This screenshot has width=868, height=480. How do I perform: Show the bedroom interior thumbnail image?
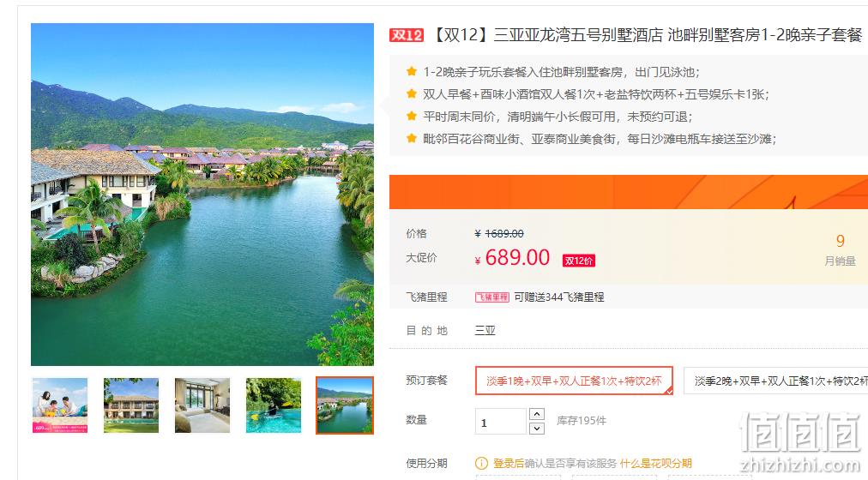(x=202, y=405)
